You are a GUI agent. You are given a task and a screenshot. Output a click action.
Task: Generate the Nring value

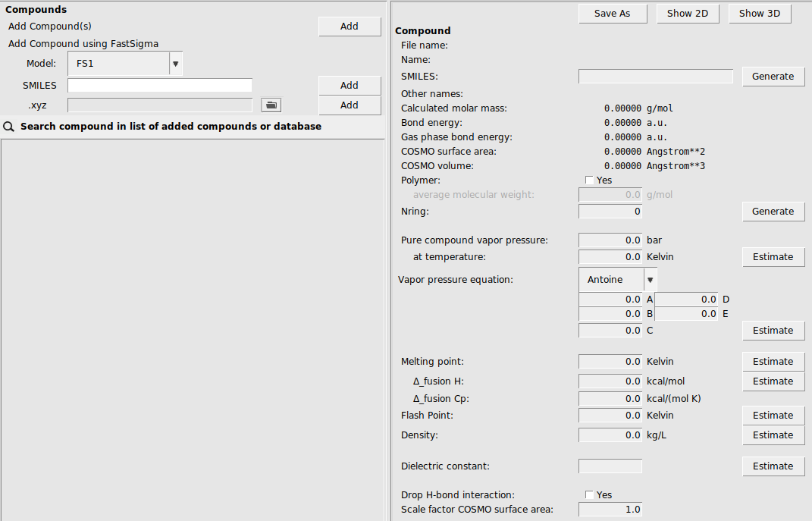[x=773, y=211]
